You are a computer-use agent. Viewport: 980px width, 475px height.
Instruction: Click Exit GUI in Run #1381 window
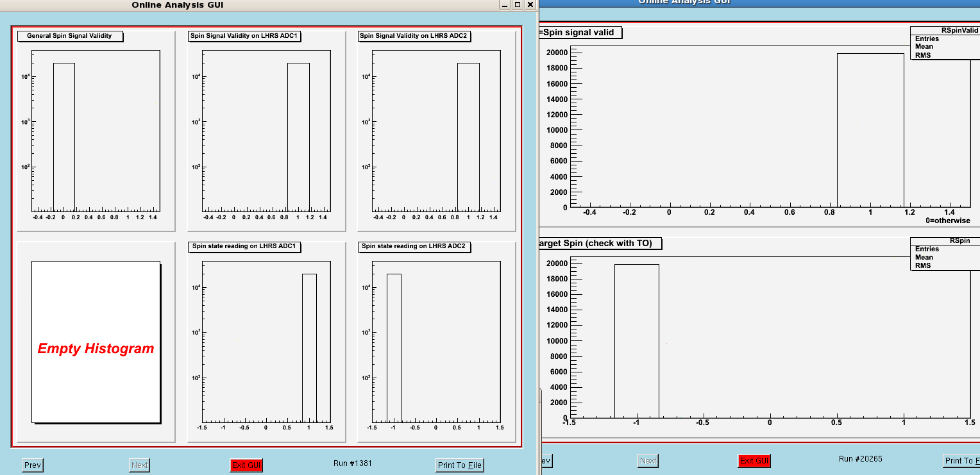[x=246, y=465]
